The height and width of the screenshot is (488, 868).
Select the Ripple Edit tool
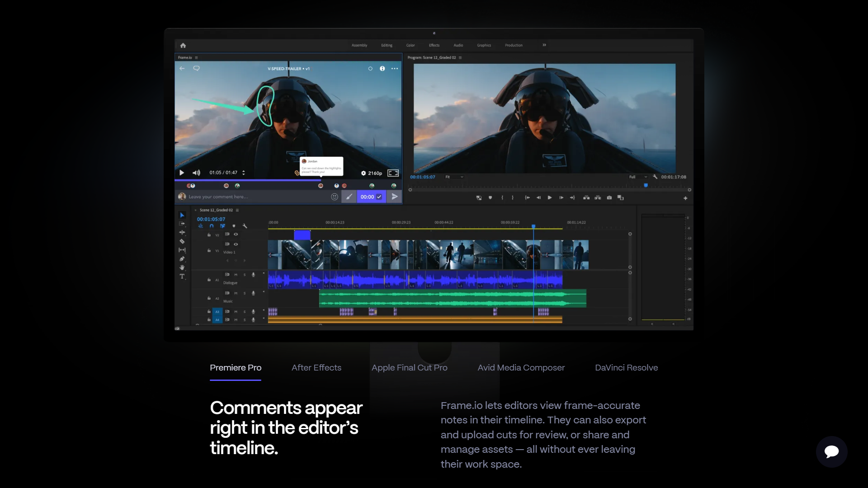pyautogui.click(x=182, y=232)
